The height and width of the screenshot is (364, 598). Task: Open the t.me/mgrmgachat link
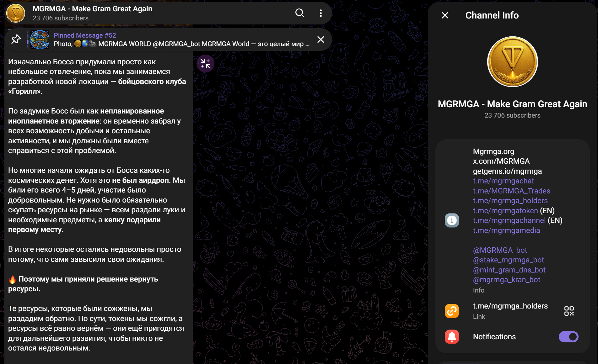[504, 181]
